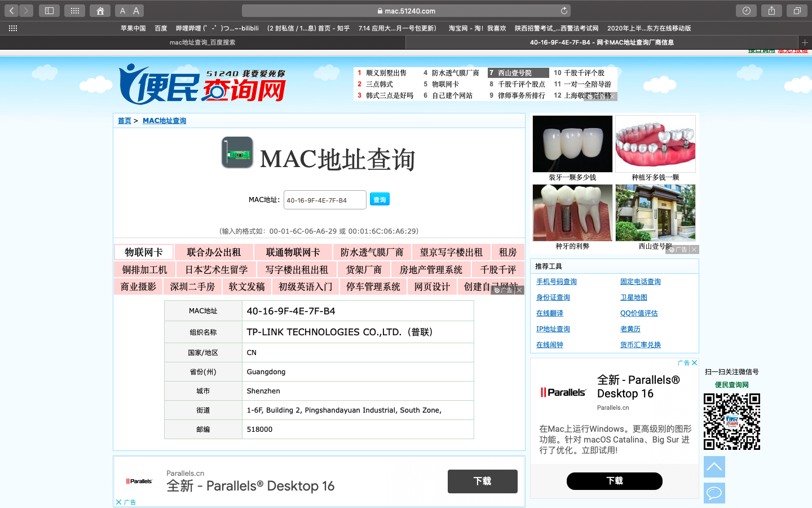Screen dimensions: 812x508
Task: Click the 便民查询网 site logo
Action: [202, 84]
